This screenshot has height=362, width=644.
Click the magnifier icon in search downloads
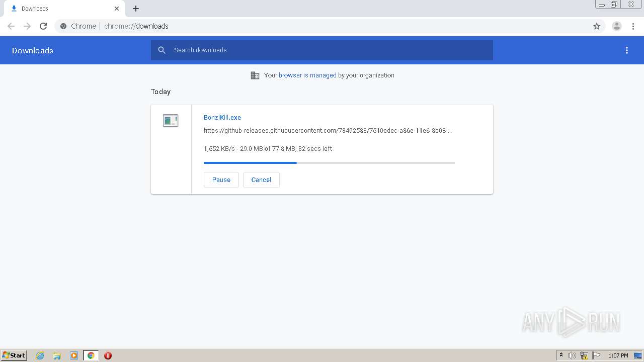pyautogui.click(x=162, y=50)
